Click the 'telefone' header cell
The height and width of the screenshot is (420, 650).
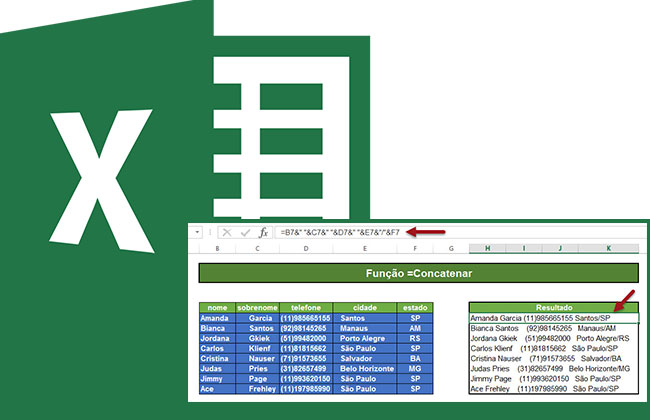(306, 308)
